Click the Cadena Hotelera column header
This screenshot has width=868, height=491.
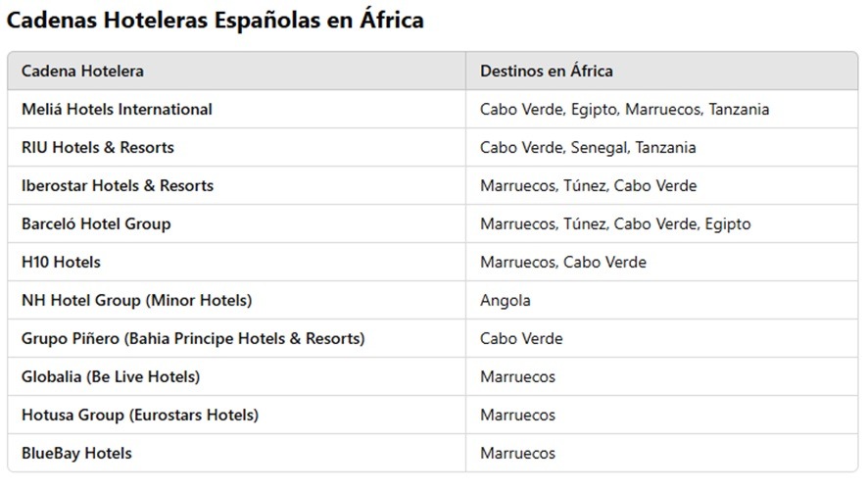[x=236, y=71]
